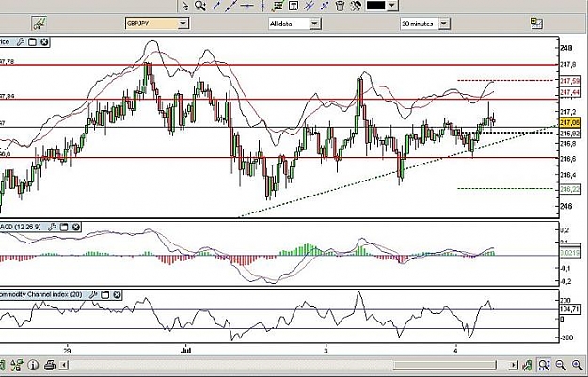Viewport: 588px width, 377px height.
Task: Select the blue crossed points tool
Action: (x=325, y=6)
